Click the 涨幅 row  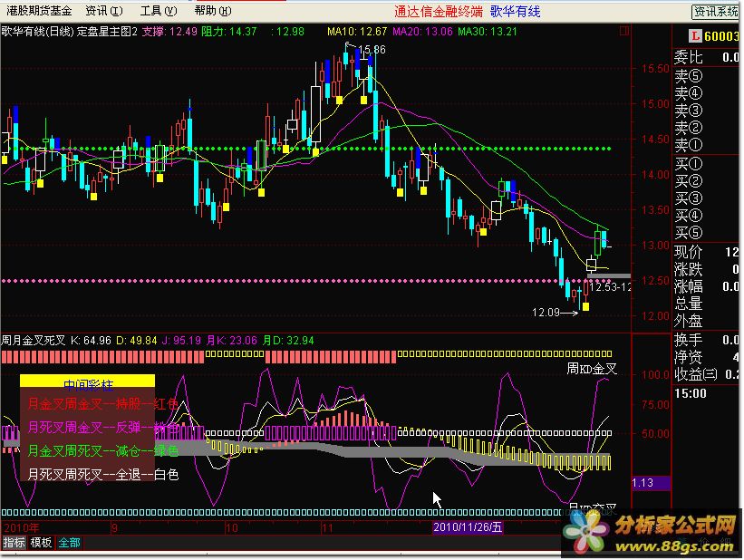[x=706, y=286]
